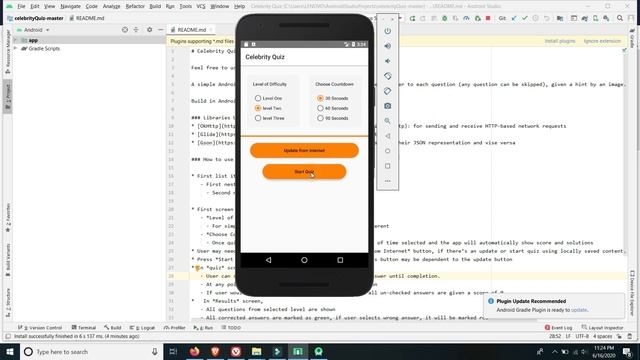This screenshot has height=360, width=640.
Task: Open Firefox from the taskbar
Action: point(195,351)
